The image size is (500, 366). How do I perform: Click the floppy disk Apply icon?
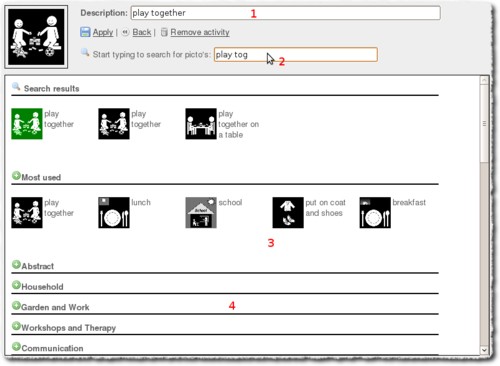click(85, 32)
